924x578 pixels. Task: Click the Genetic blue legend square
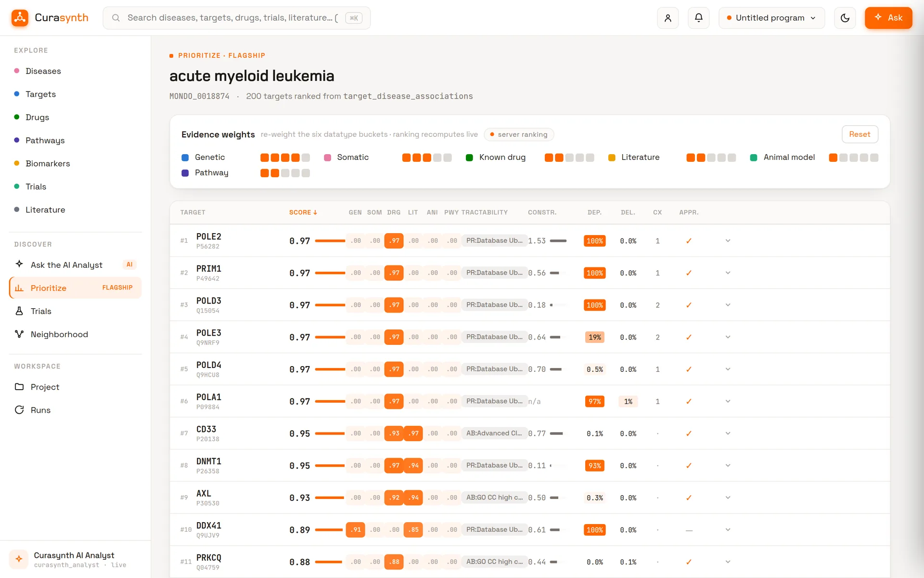pyautogui.click(x=185, y=158)
